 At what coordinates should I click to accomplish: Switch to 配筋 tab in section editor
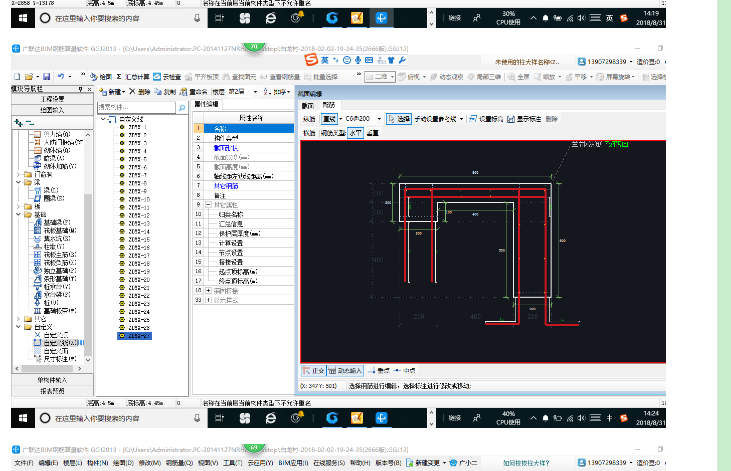pos(329,105)
